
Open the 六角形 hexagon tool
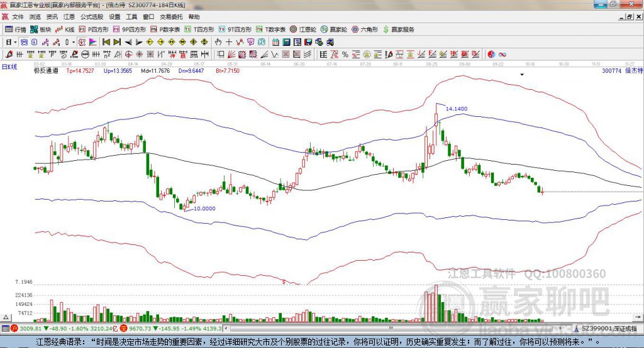[x=365, y=30]
